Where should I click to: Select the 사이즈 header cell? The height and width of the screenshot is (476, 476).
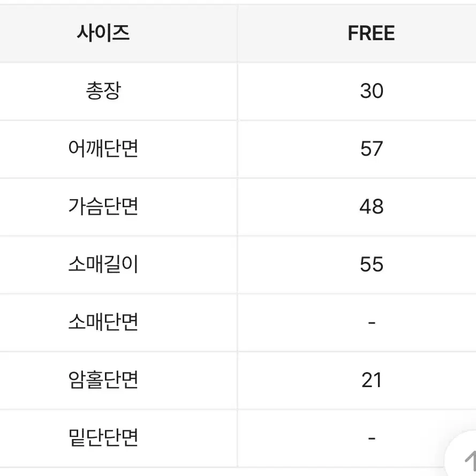[103, 33]
